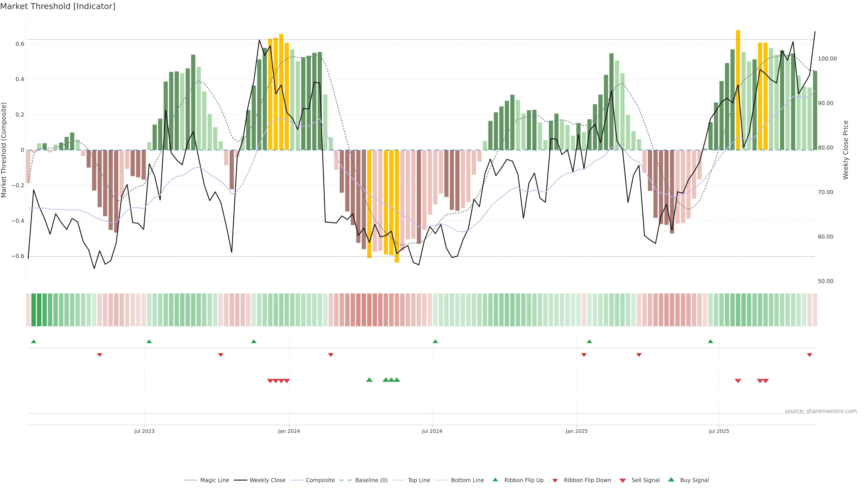The width and height of the screenshot is (868, 488).
Task: Click the Jan 2024 x-axis label
Action: pos(289,432)
